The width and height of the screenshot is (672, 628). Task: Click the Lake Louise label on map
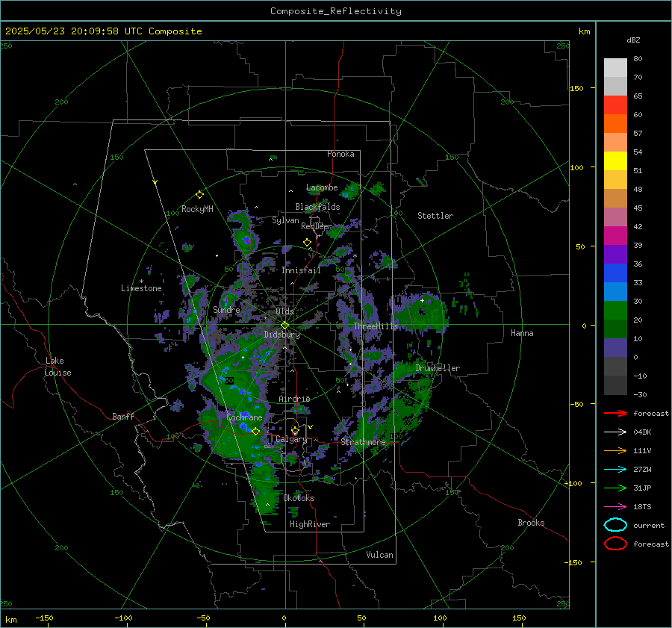pos(57,367)
